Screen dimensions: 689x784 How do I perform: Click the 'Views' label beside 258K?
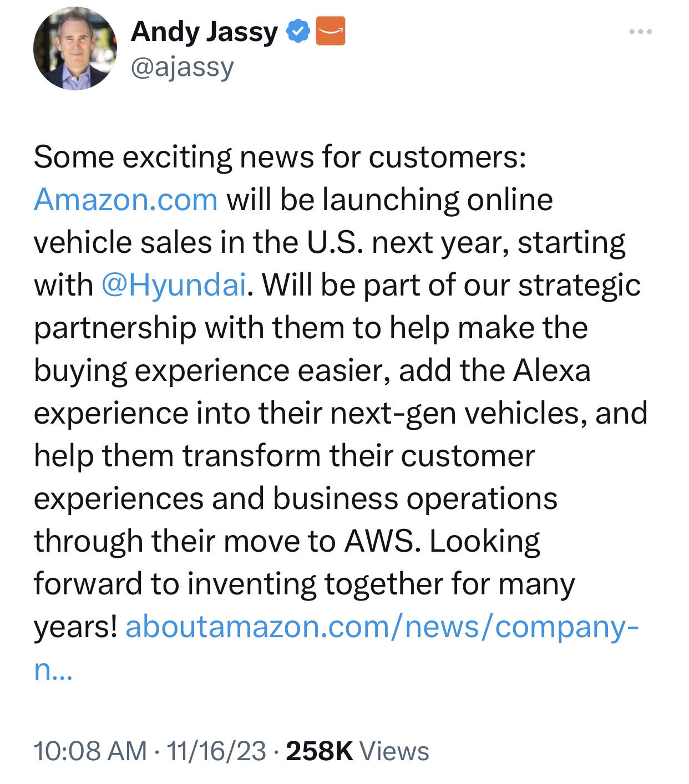[394, 751]
